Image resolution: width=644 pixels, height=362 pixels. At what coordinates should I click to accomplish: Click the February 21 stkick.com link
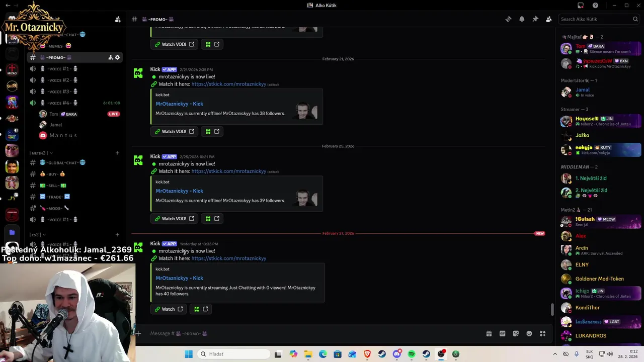[x=228, y=84]
